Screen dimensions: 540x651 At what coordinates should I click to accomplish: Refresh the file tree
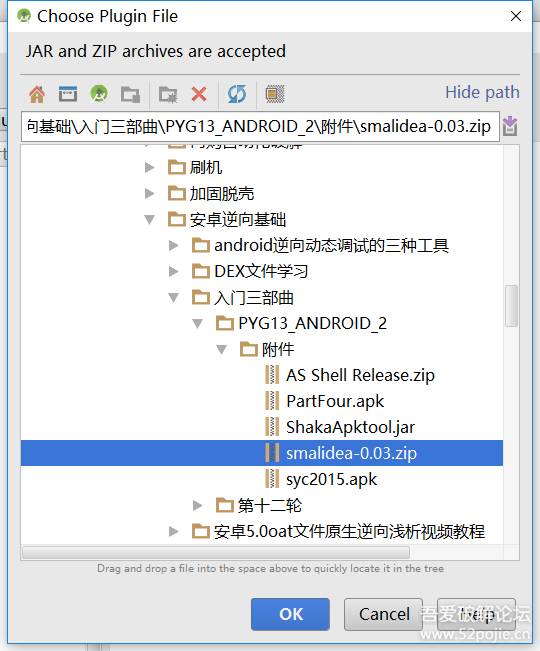237,94
